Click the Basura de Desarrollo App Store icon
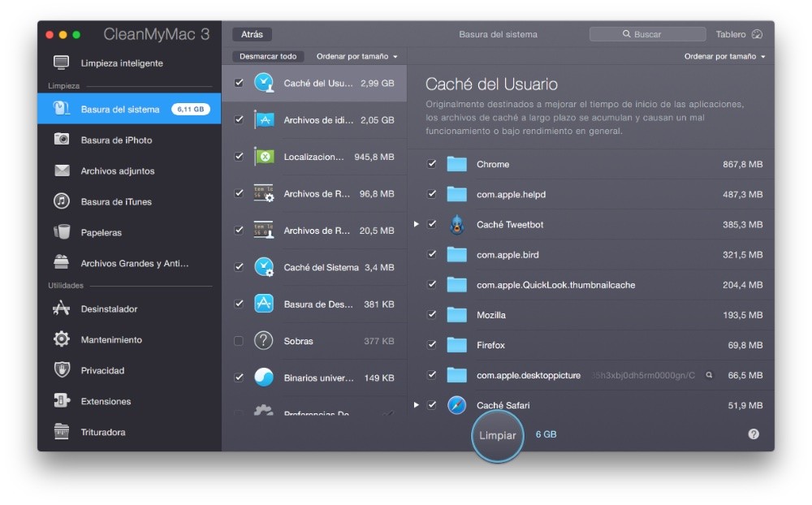 (264, 304)
